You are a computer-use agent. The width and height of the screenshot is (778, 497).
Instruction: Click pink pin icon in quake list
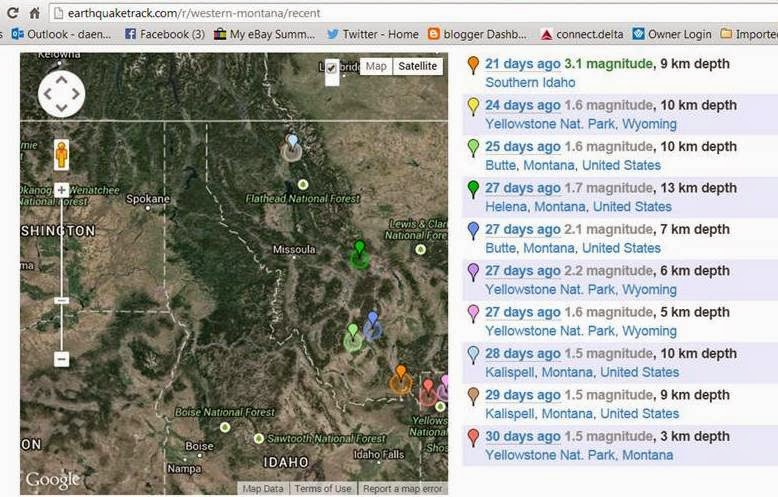pos(474,313)
